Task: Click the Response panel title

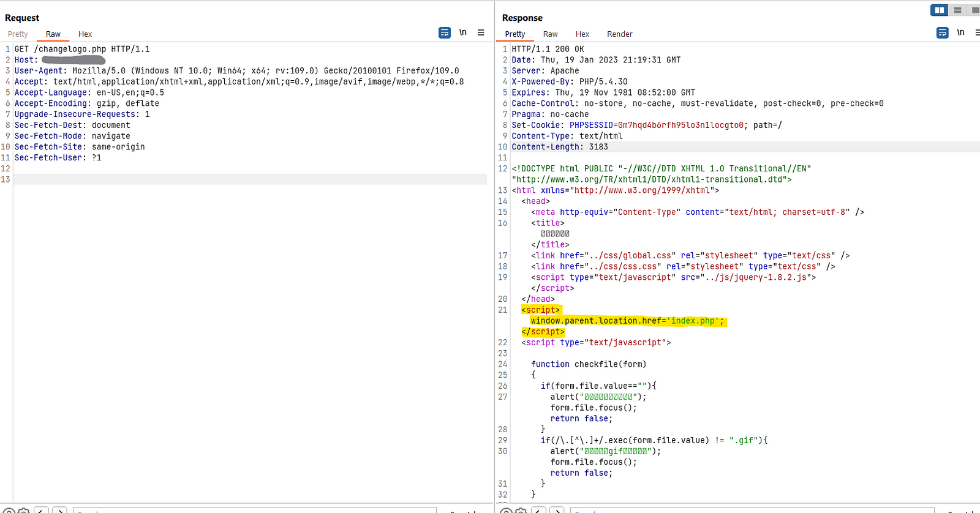Action: (522, 18)
